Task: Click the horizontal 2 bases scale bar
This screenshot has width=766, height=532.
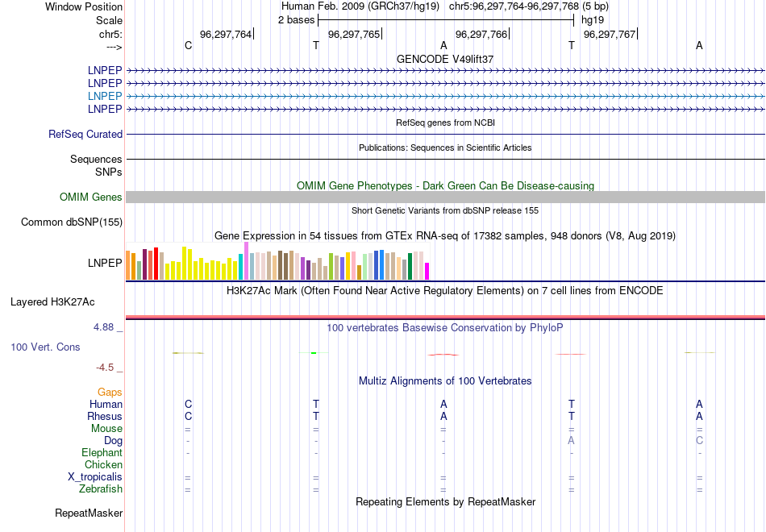Action: pyautogui.click(x=446, y=20)
